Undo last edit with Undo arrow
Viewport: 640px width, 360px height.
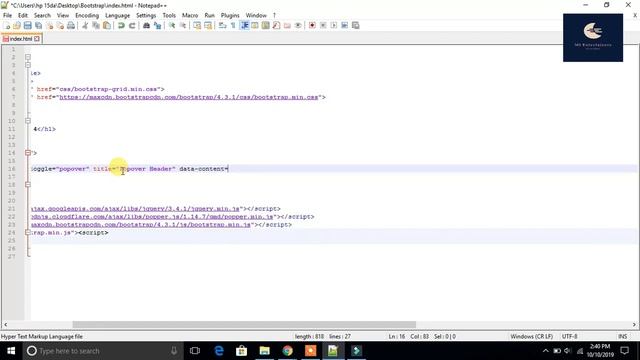point(121,25)
